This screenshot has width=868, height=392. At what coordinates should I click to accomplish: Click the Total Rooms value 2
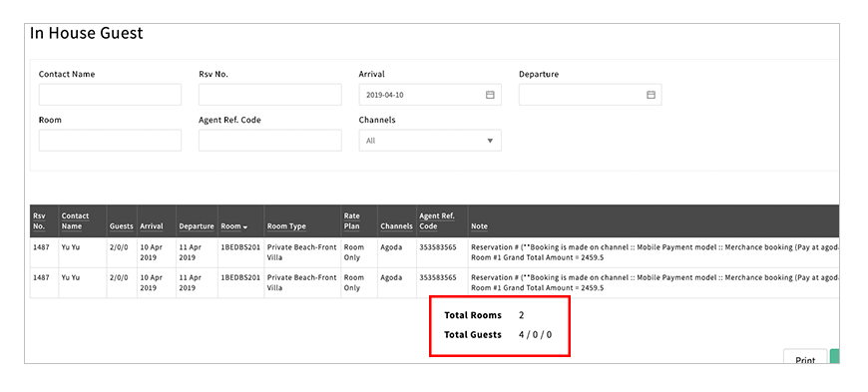pos(522,315)
